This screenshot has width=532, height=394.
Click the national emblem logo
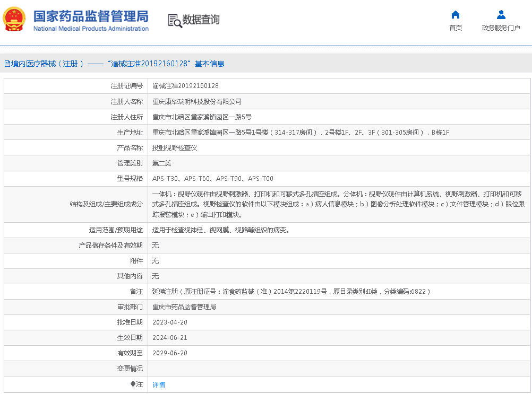pos(14,20)
